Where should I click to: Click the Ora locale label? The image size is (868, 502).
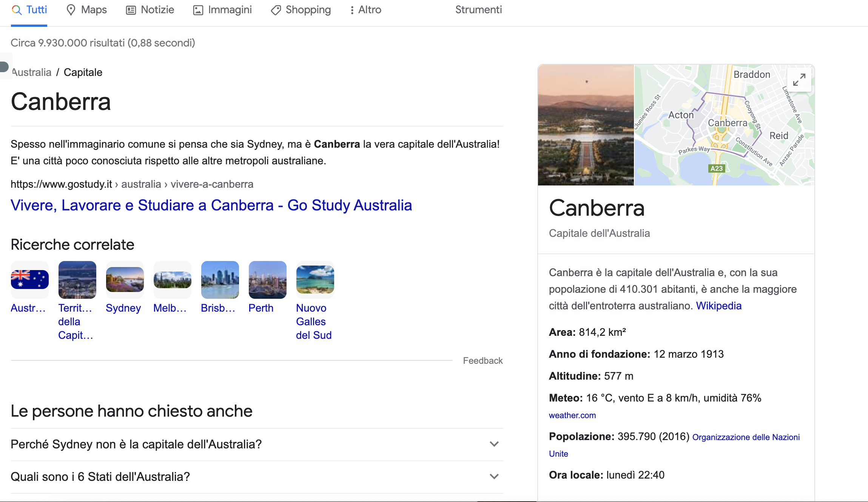[x=576, y=475]
